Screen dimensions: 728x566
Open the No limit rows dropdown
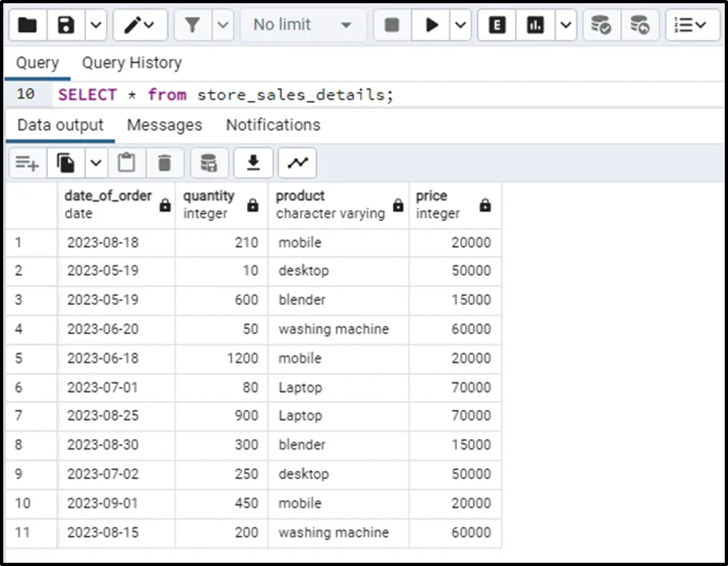[x=302, y=25]
